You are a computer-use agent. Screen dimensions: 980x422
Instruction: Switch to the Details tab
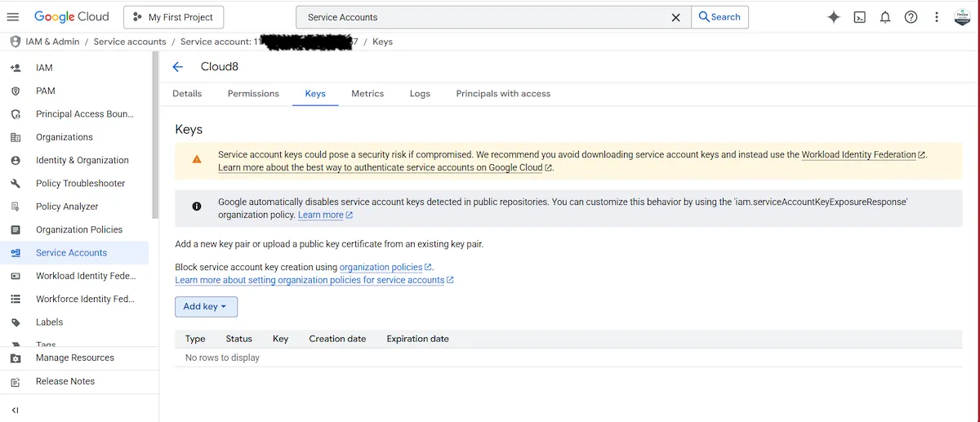click(x=187, y=94)
